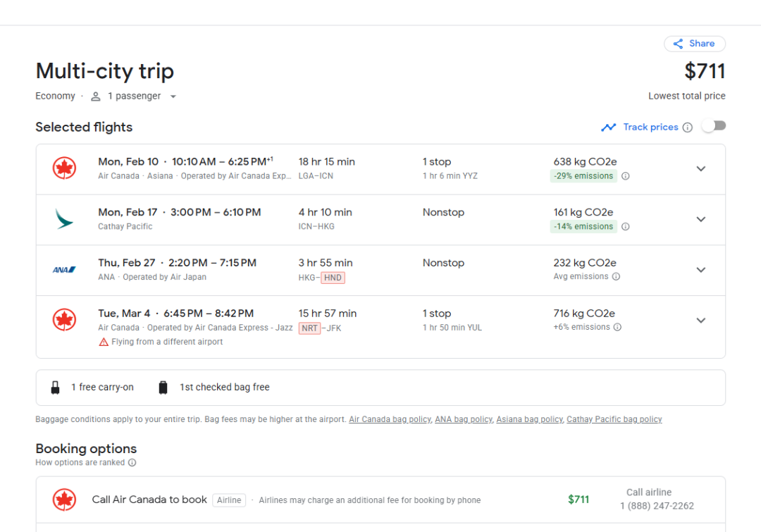
Task: Click Air Canada logo in Booking options
Action: 64,500
